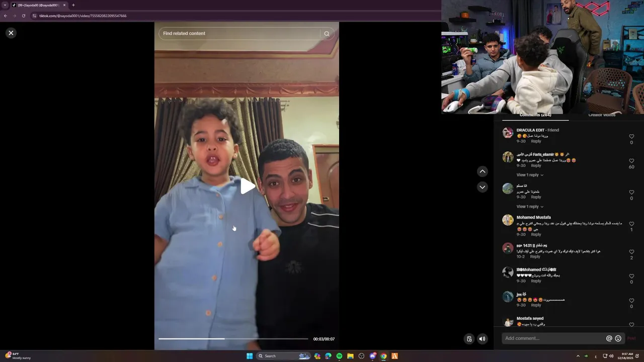
Task: Reply to Faris_elamir's comment
Action: point(536,165)
